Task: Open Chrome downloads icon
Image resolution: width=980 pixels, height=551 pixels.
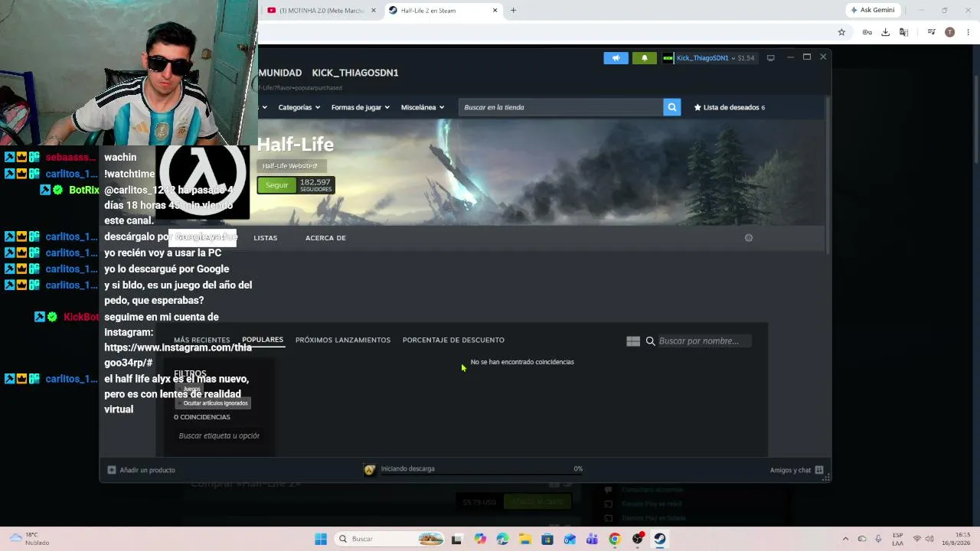Action: [885, 32]
